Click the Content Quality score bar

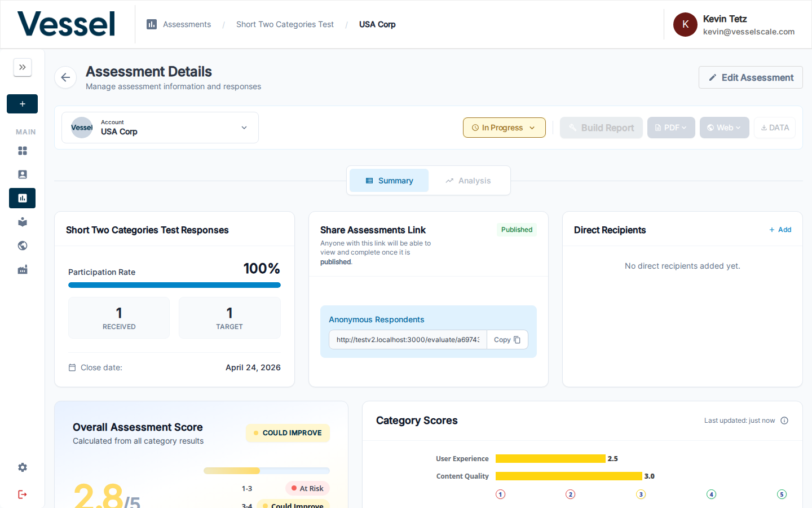coord(569,476)
